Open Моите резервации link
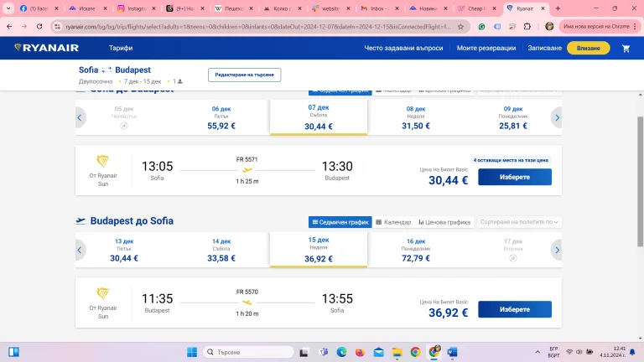Viewport: 644px width, 362px height. point(486,48)
